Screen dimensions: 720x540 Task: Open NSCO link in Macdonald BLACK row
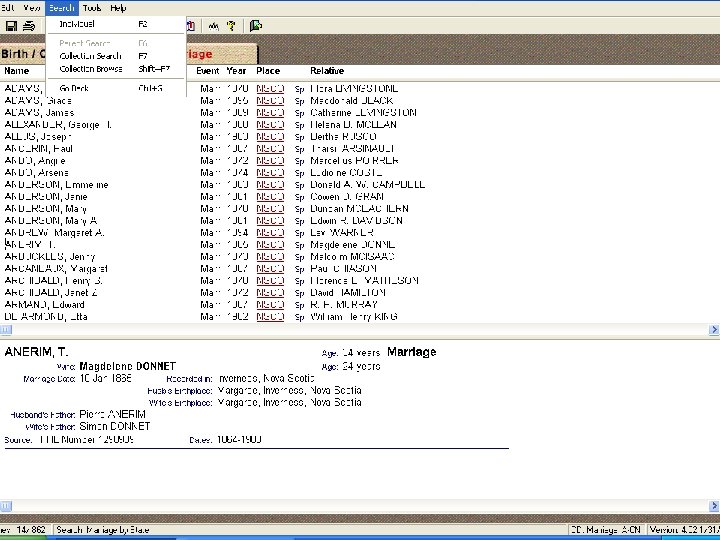click(270, 101)
